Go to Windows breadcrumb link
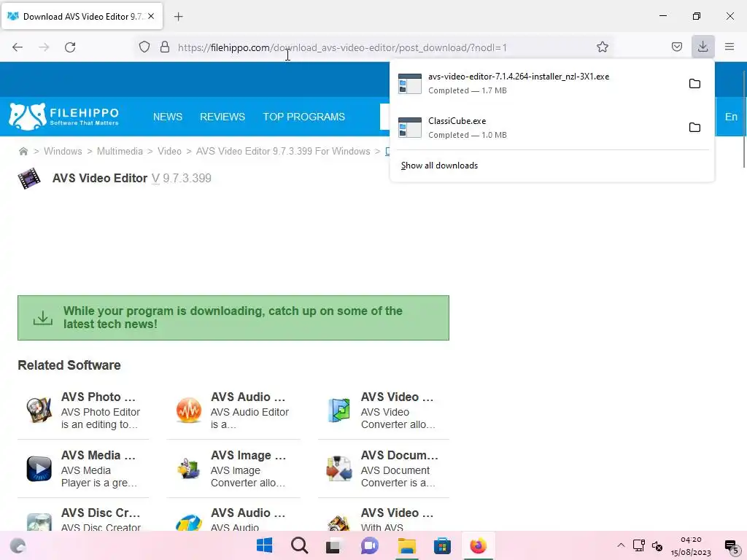 tap(63, 152)
